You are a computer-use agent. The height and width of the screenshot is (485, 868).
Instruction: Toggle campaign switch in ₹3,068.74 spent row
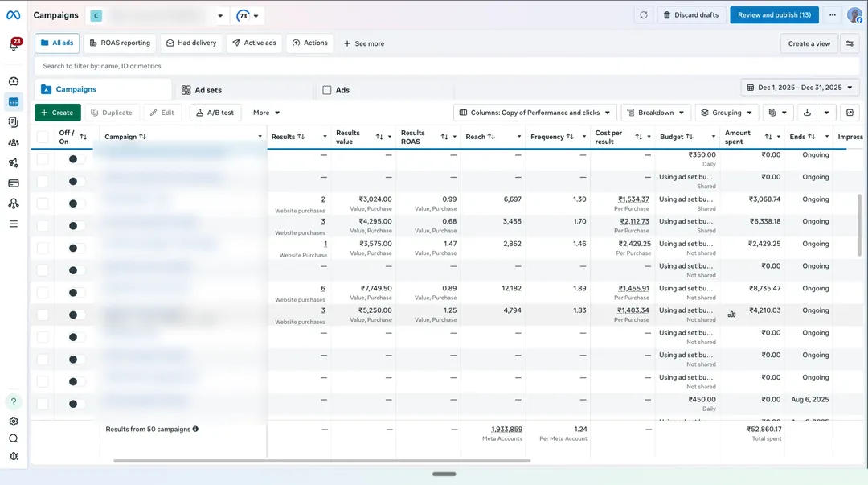pos(76,203)
